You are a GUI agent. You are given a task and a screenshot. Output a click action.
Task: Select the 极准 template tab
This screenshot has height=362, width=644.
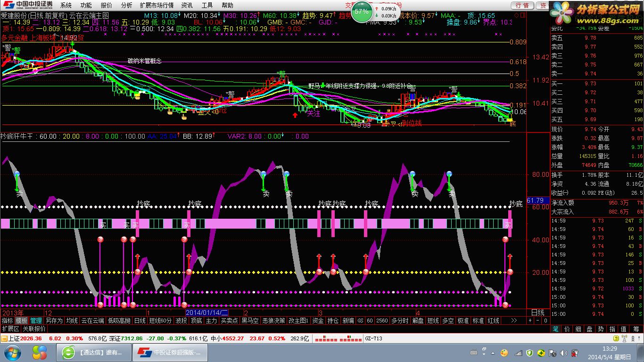click(463, 321)
